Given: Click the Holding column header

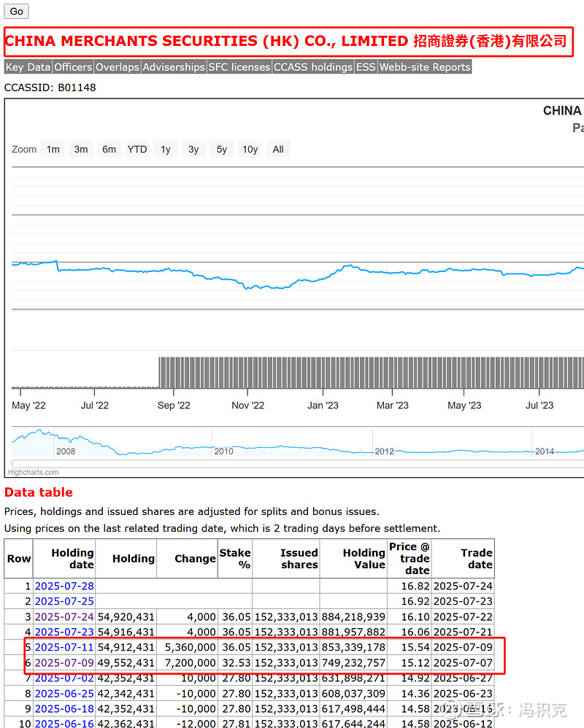Looking at the screenshot, I should pos(126,559).
